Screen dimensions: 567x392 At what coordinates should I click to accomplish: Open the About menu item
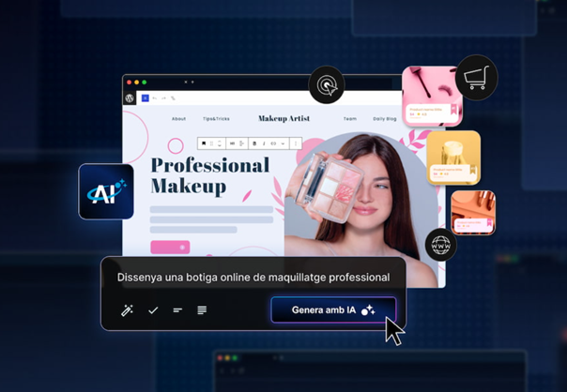point(178,119)
